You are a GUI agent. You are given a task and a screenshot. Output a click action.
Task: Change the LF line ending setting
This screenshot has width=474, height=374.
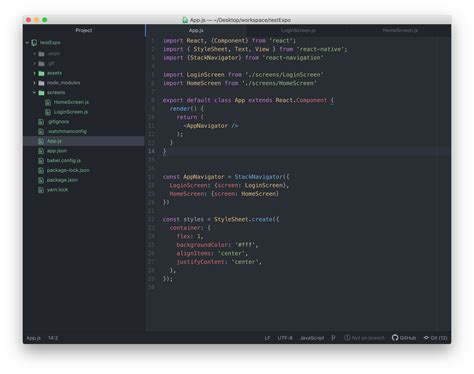267,338
